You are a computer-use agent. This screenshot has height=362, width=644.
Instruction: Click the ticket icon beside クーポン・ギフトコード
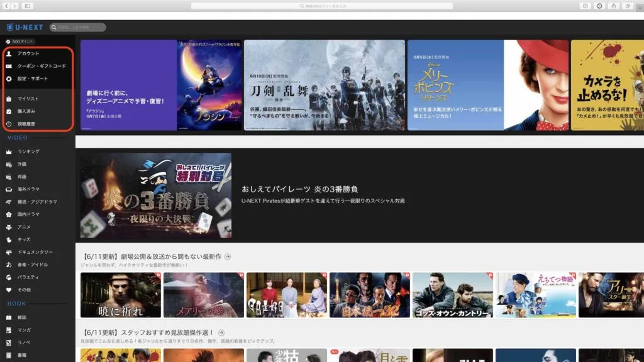[x=9, y=66]
